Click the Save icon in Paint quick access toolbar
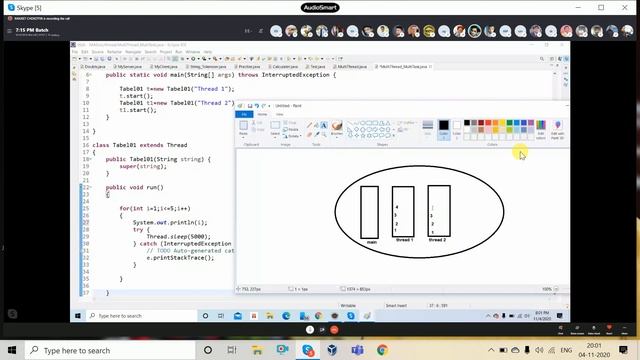This screenshot has height=360, width=640. point(250,106)
